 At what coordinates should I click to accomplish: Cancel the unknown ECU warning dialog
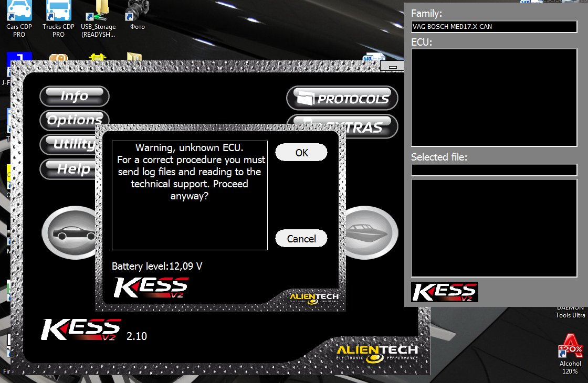301,239
